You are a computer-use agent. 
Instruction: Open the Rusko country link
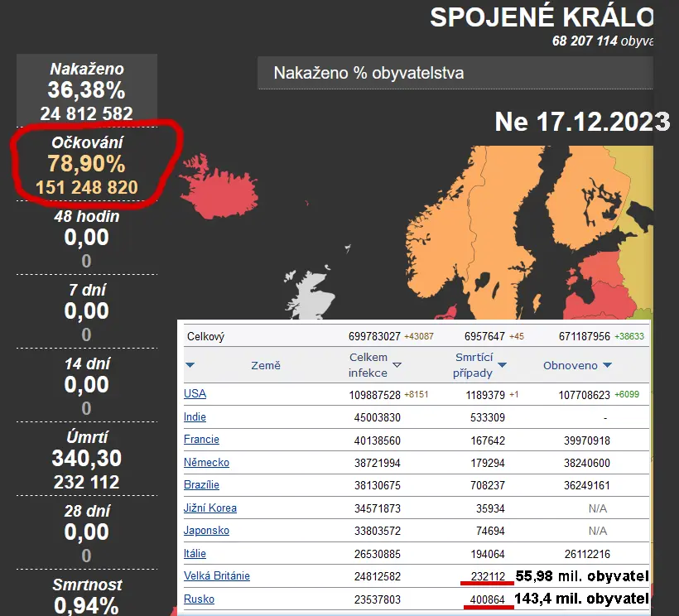point(199,599)
